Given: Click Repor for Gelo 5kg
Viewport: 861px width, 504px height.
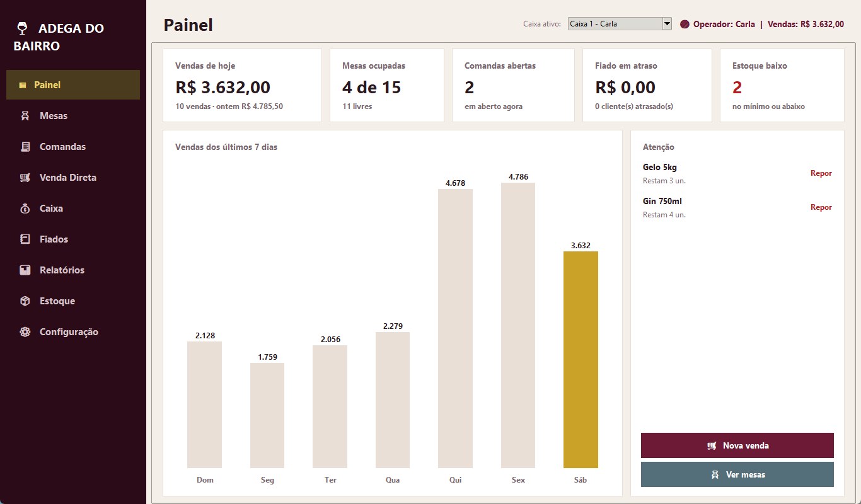Looking at the screenshot, I should [821, 173].
